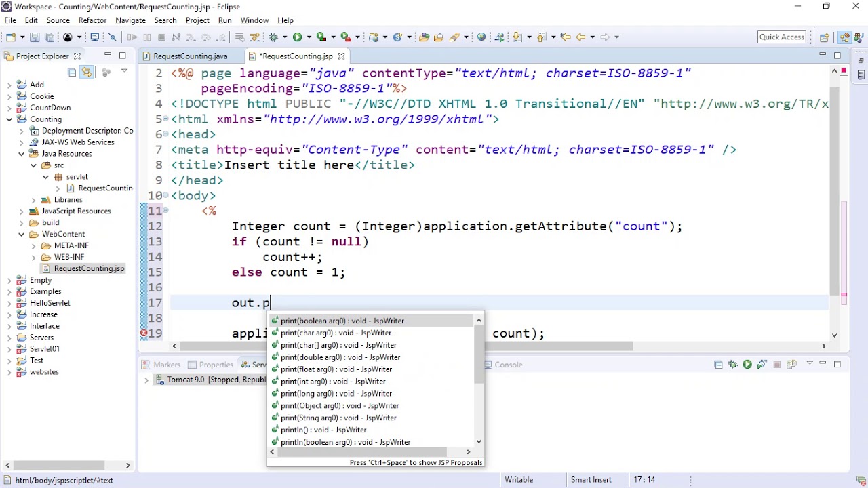
Task: Open the Debug dropdown arrow
Action: 285,37
